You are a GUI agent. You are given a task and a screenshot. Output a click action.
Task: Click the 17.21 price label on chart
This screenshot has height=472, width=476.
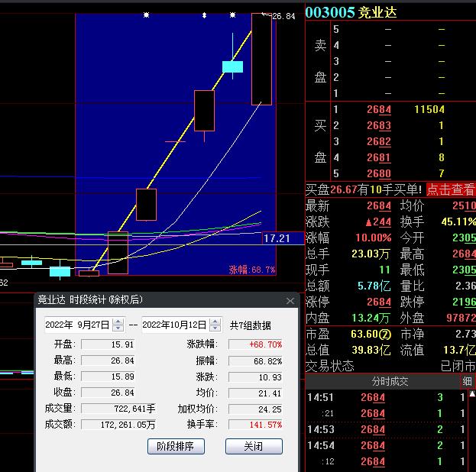pos(277,238)
